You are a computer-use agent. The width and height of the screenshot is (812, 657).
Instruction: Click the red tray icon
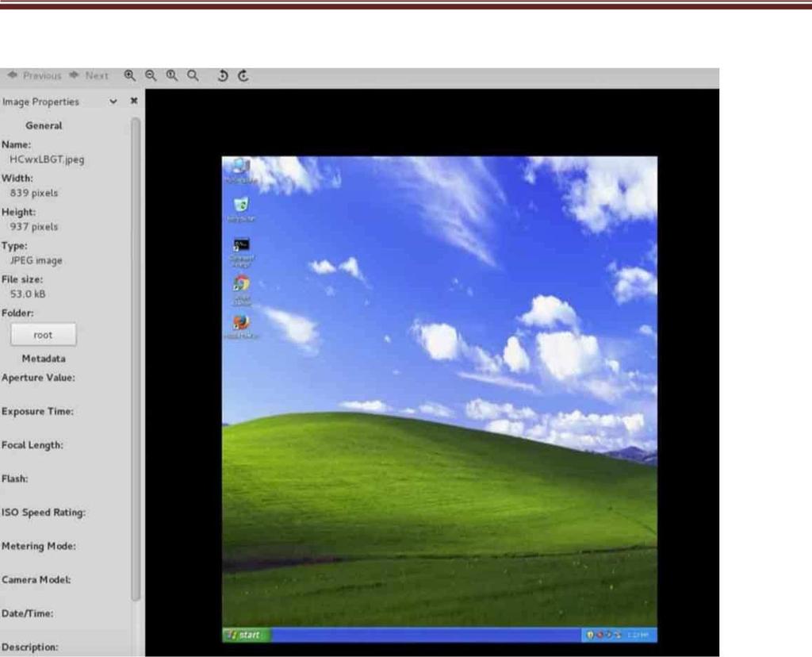point(599,635)
